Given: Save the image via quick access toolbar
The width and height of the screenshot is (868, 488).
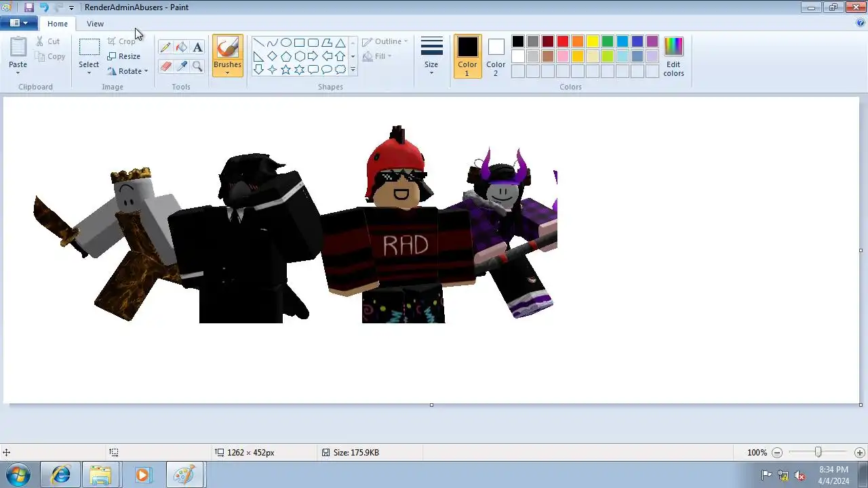Looking at the screenshot, I should 28,7.
